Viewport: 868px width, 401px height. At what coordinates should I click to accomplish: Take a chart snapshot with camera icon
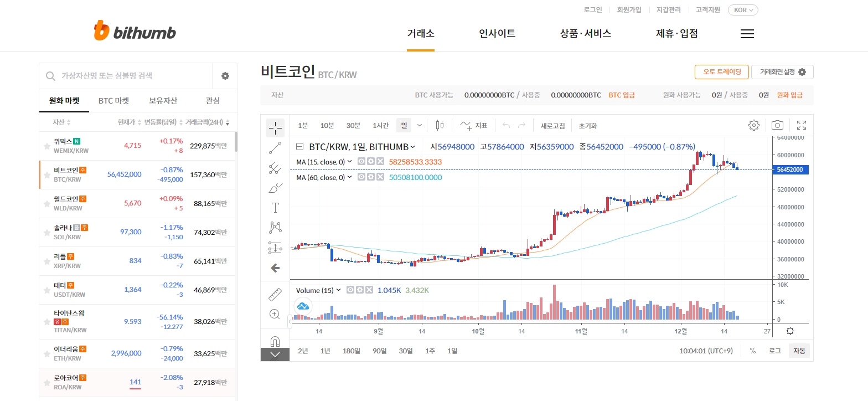[777, 125]
